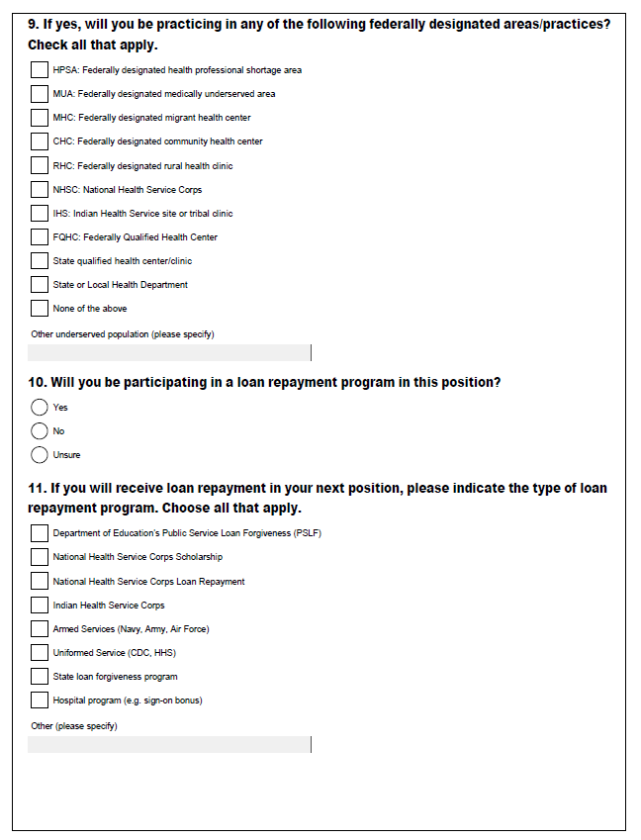Check None of the above box
This screenshot has width=641, height=840.
coord(39,308)
